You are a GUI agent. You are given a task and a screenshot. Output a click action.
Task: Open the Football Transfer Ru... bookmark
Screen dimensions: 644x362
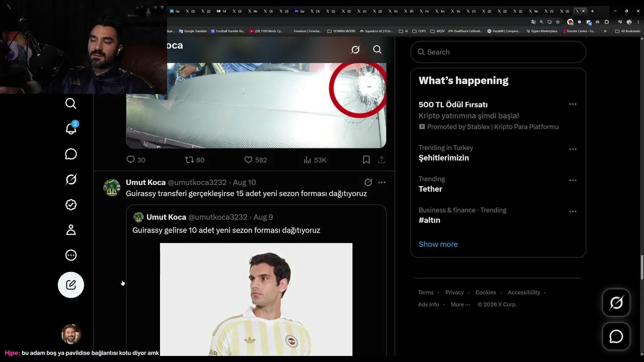pyautogui.click(x=228, y=31)
